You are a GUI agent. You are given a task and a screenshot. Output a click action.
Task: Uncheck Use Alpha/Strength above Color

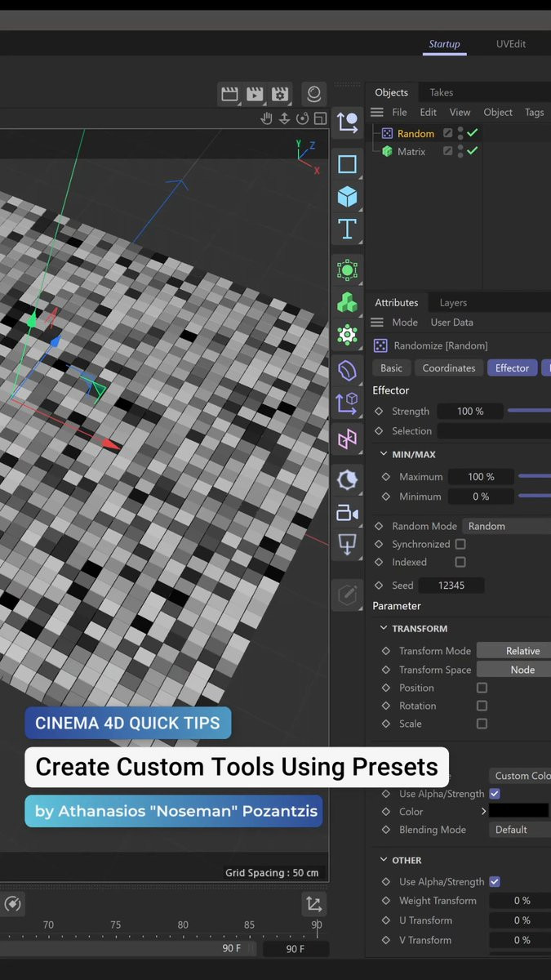495,794
